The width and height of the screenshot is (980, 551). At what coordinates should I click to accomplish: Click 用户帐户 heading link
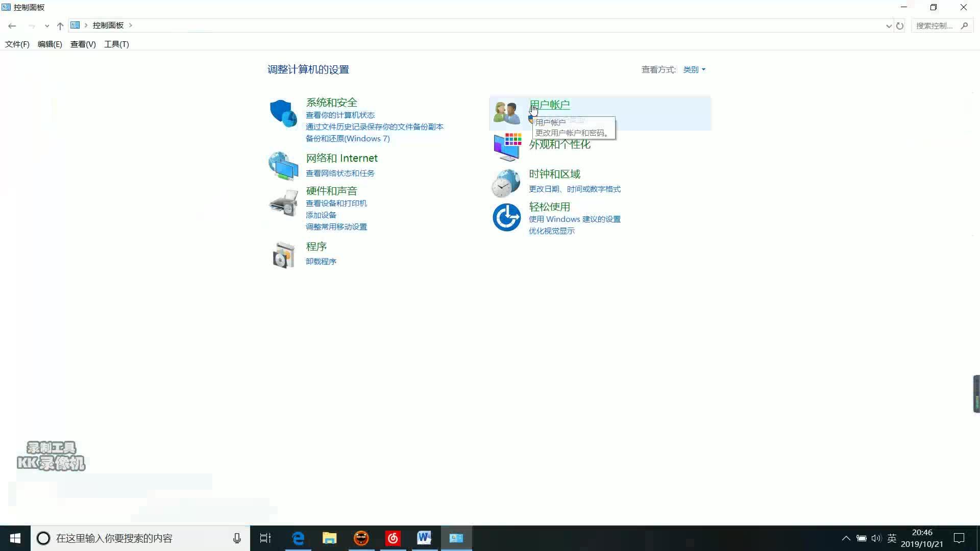pos(550,105)
